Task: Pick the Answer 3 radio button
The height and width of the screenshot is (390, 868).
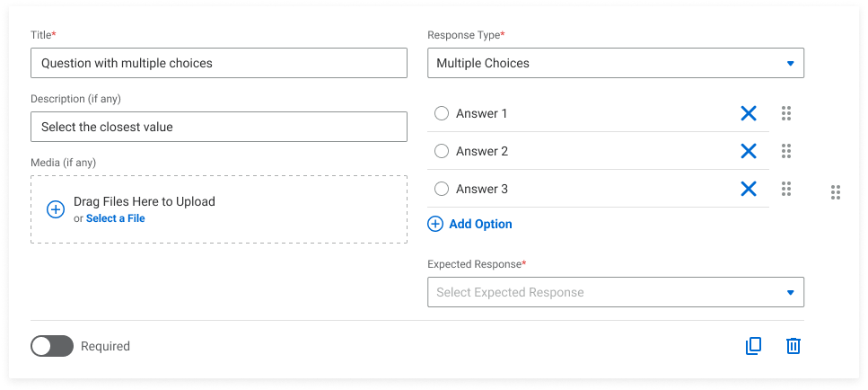Action: pos(442,189)
